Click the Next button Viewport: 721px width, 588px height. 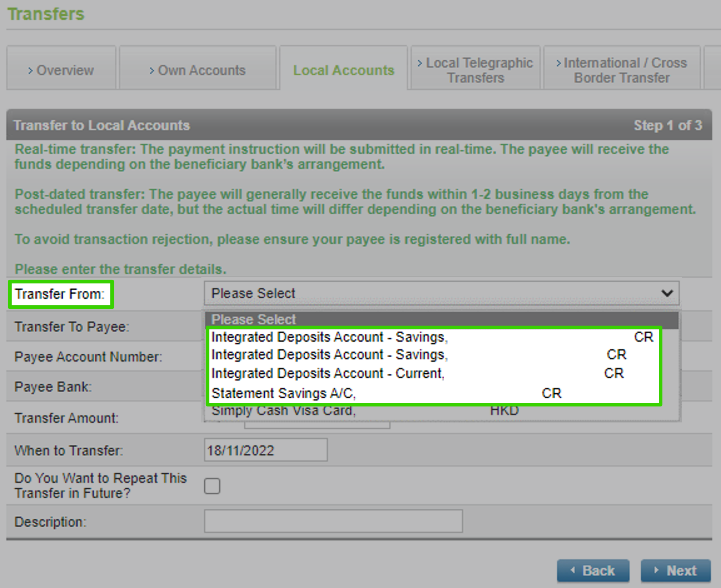676,570
